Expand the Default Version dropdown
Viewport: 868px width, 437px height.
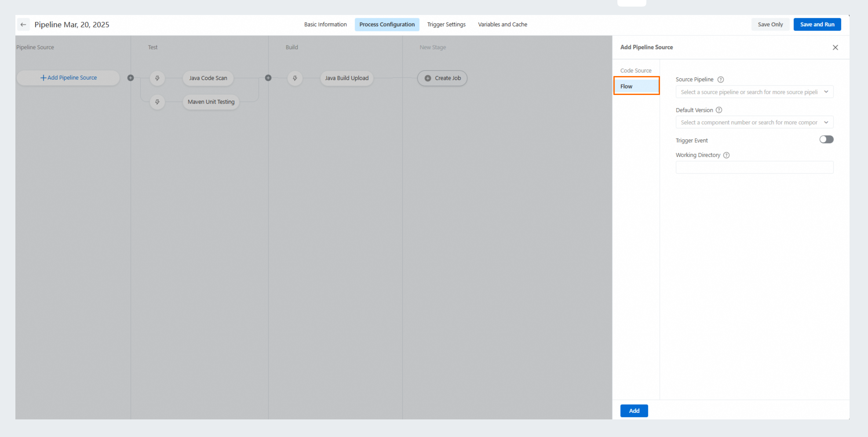[x=754, y=122]
